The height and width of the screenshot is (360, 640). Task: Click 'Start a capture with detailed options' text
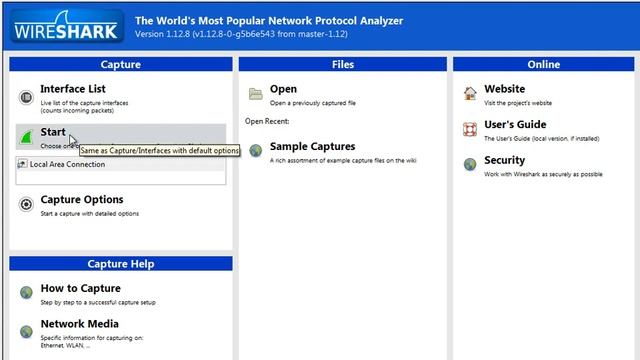tap(89, 213)
